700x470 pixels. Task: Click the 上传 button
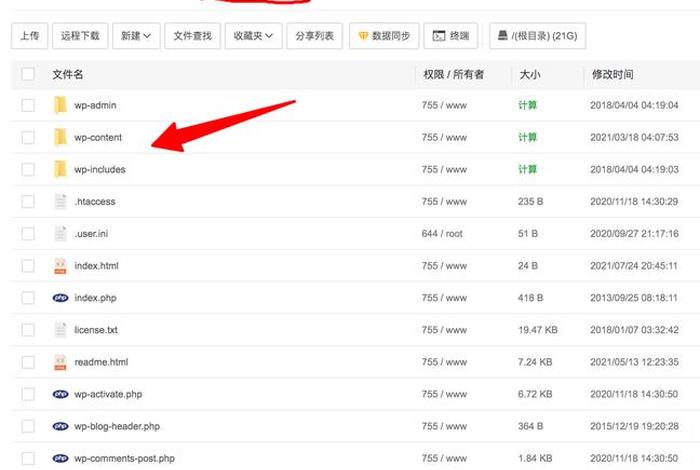tap(29, 36)
